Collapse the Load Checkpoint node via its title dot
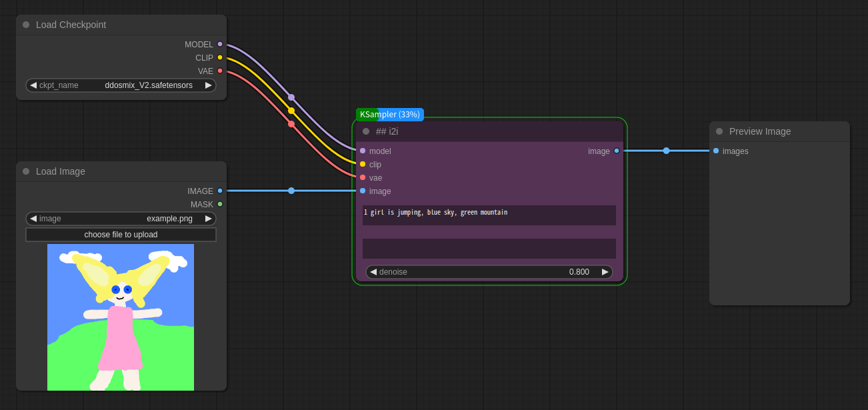868x410 pixels. point(26,25)
